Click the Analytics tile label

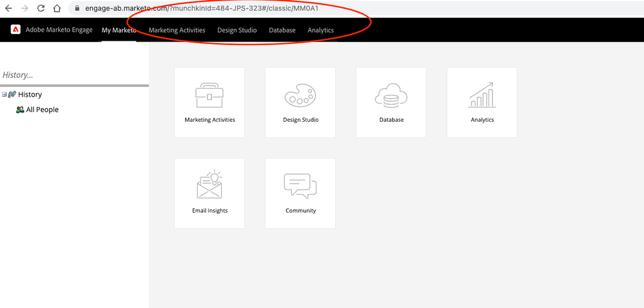pos(482,120)
